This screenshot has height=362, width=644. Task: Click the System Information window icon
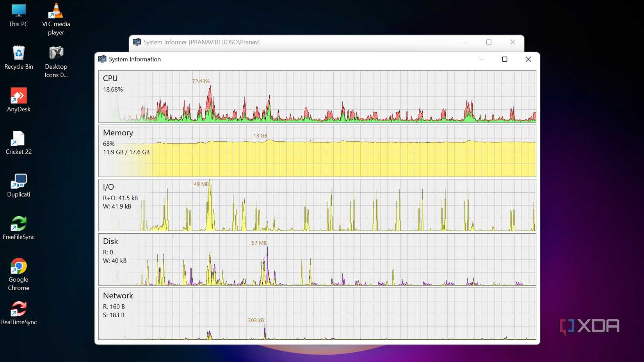pos(102,59)
